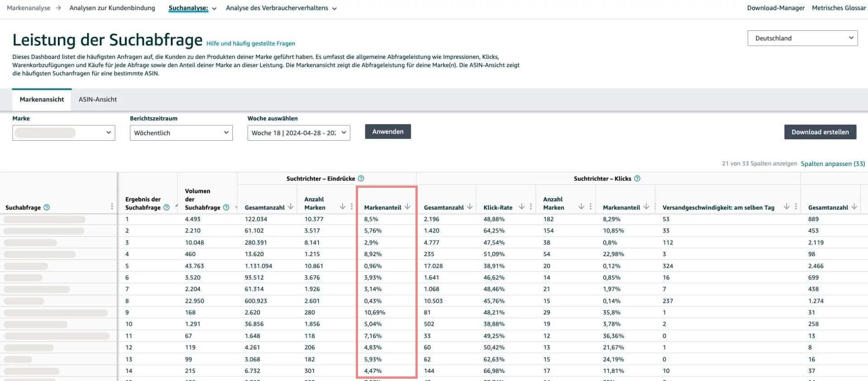Switch to the ASIN-Ansicht tab
The image size is (868, 381).
coord(98,100)
